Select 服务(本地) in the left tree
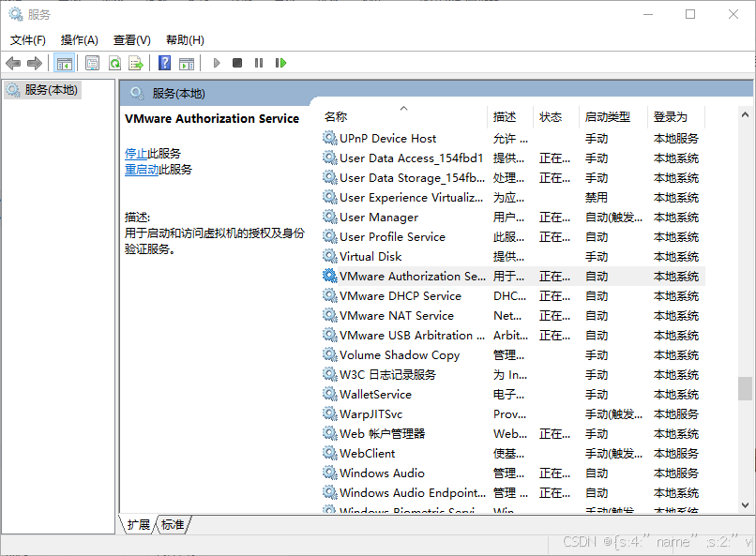This screenshot has width=756, height=556. (x=42, y=90)
